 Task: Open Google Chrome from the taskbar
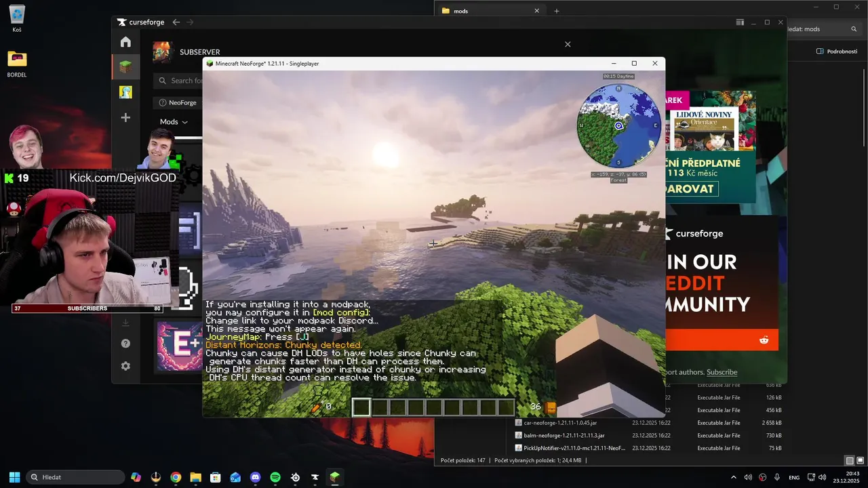176,477
